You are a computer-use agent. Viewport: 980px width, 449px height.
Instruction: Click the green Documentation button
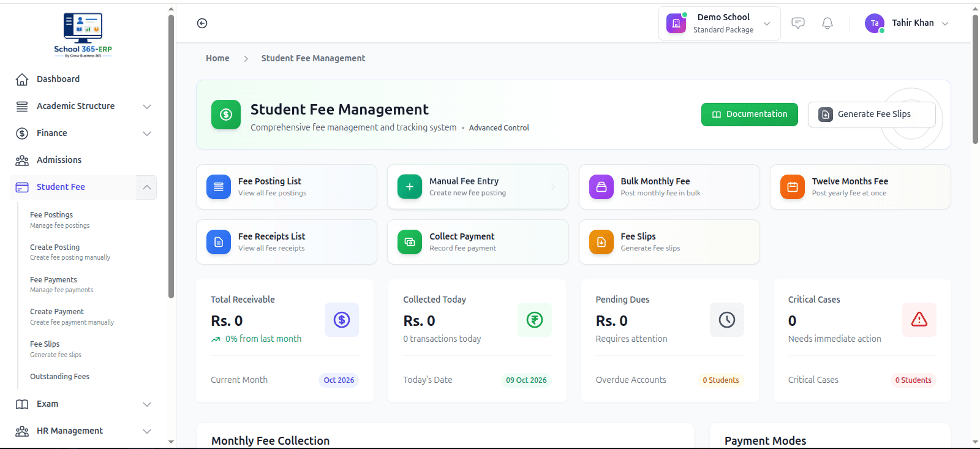[x=750, y=115]
